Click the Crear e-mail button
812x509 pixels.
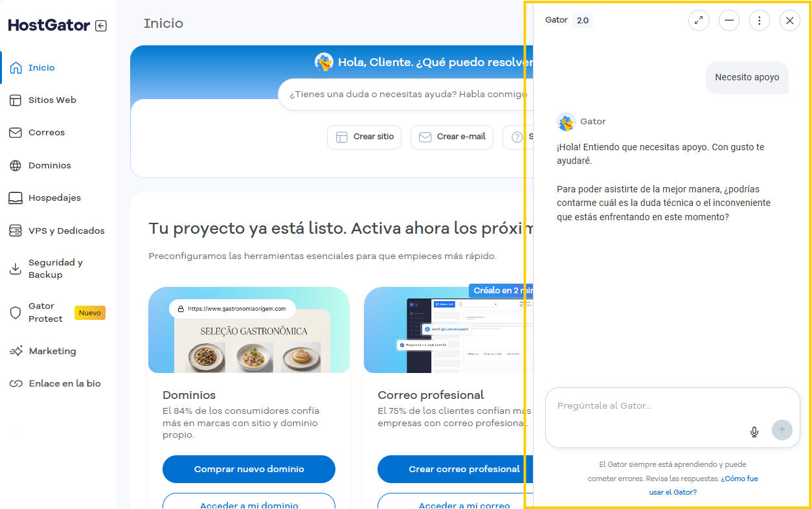tap(452, 137)
